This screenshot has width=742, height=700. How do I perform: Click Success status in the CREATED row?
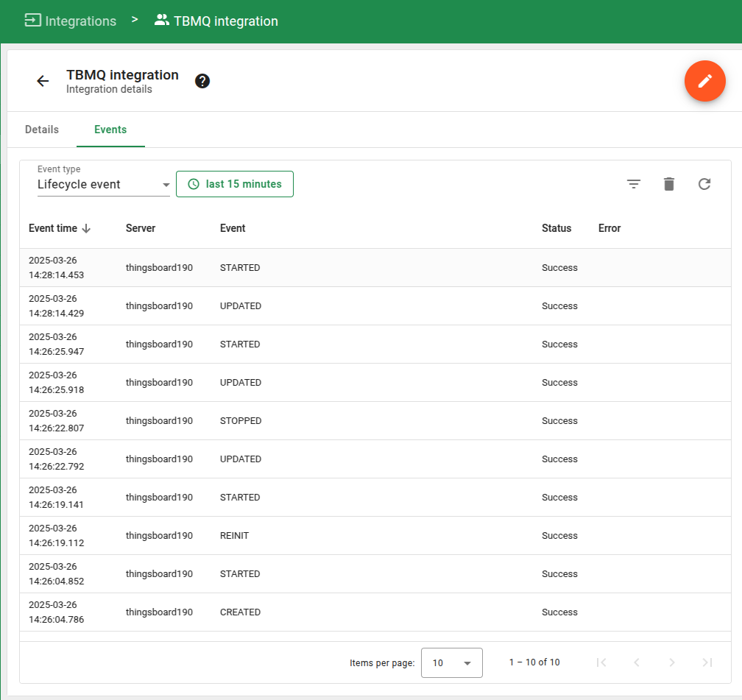click(559, 612)
